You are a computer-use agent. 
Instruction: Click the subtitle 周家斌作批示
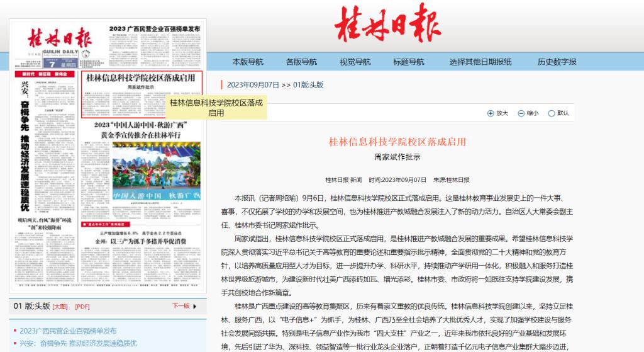click(397, 157)
